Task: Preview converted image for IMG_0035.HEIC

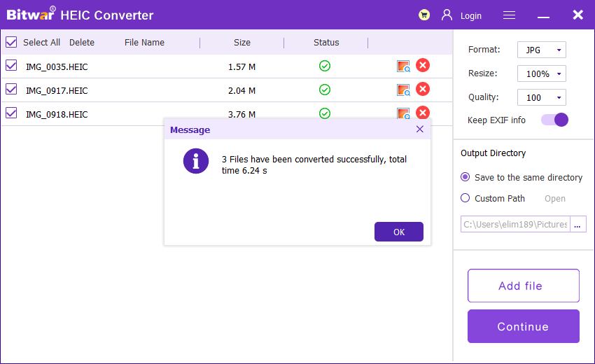Action: tap(403, 66)
